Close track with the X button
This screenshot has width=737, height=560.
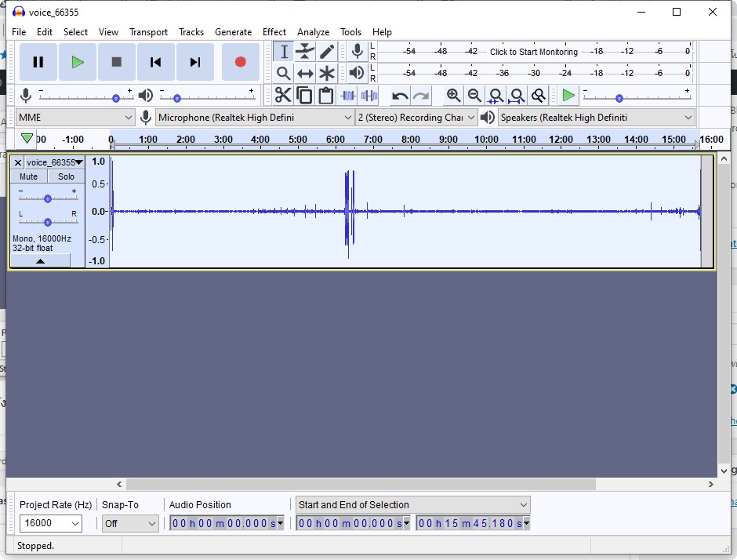(x=18, y=162)
